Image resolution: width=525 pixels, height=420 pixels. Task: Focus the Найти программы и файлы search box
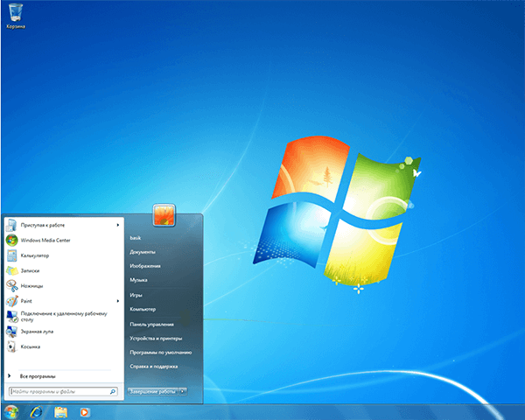point(63,391)
